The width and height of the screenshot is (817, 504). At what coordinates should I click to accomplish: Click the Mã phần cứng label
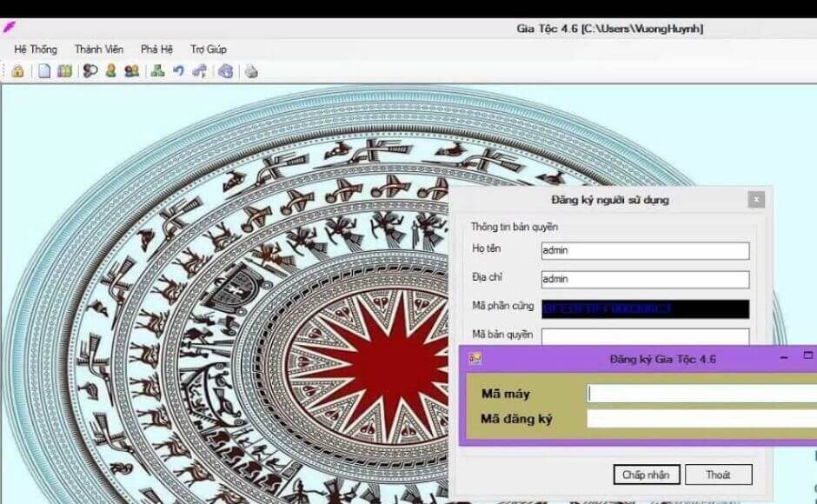(503, 306)
